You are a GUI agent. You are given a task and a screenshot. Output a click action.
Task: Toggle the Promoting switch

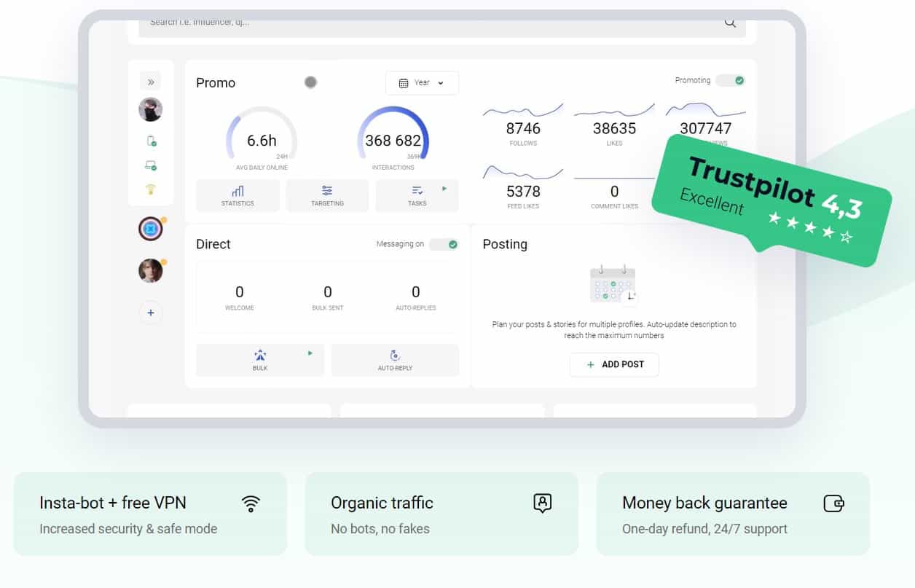tap(730, 80)
